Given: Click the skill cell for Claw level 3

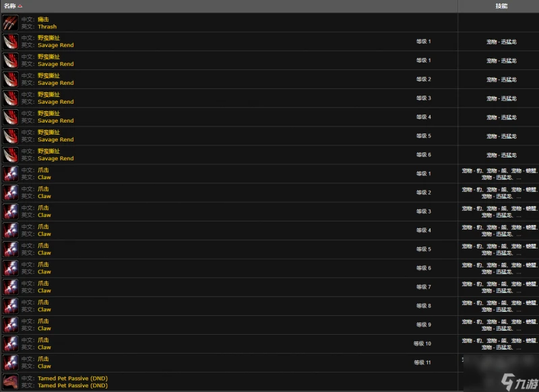Looking at the screenshot, I should tap(501, 211).
